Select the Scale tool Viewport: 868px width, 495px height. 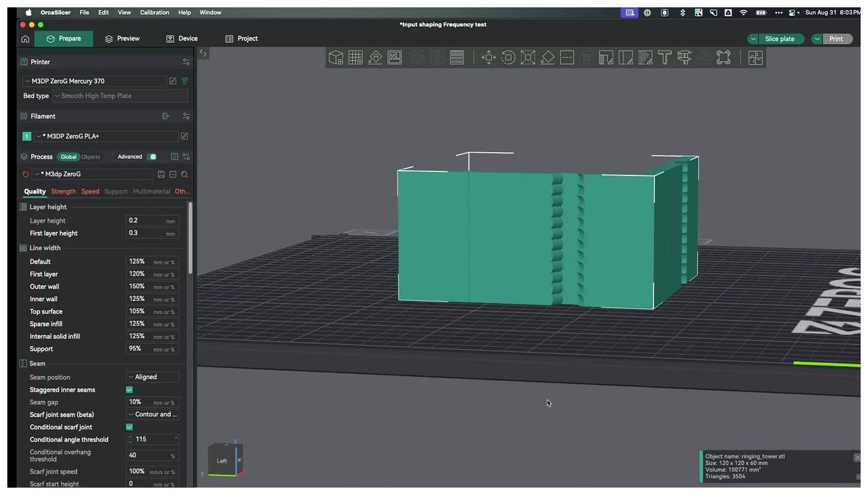coord(528,57)
